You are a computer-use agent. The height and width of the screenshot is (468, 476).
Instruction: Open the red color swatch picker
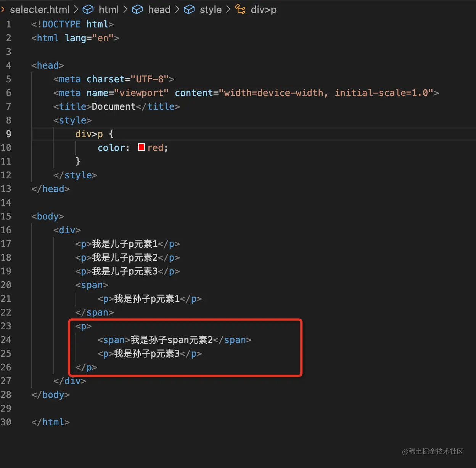(x=142, y=147)
